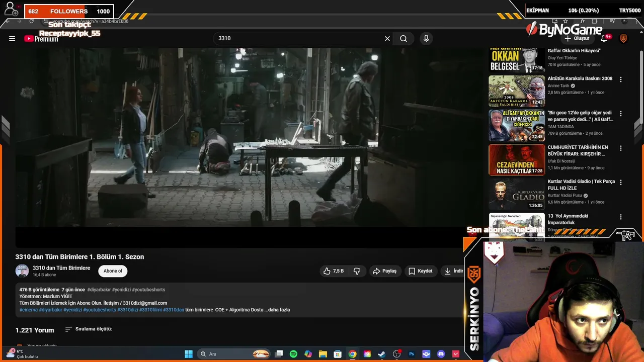Open the #3310dizi hashtag link
Viewport: 644px width, 362px height.
(x=127, y=310)
